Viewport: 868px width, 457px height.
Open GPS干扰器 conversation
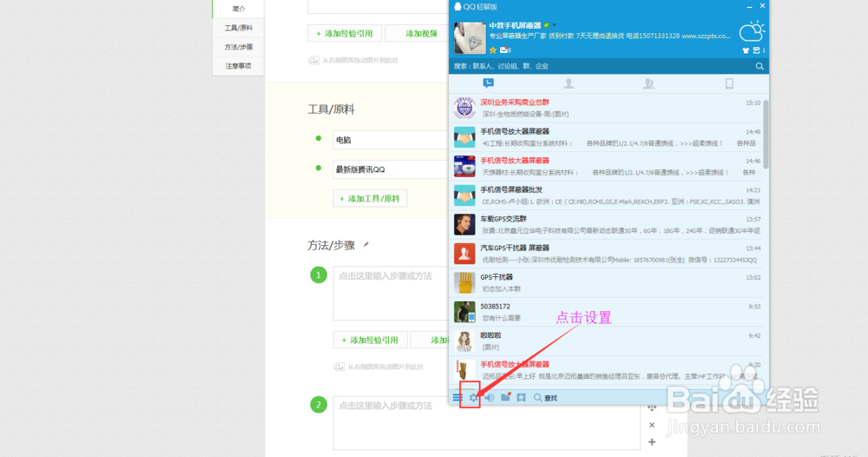point(606,282)
